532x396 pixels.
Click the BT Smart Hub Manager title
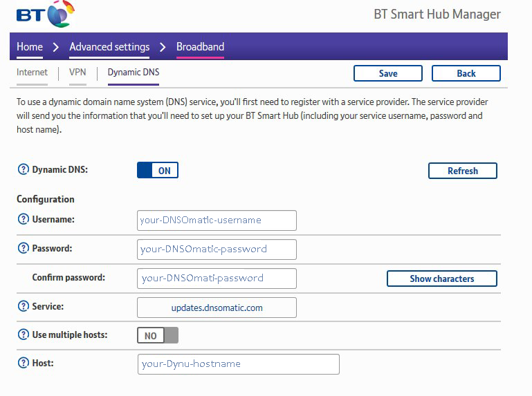coord(437,15)
